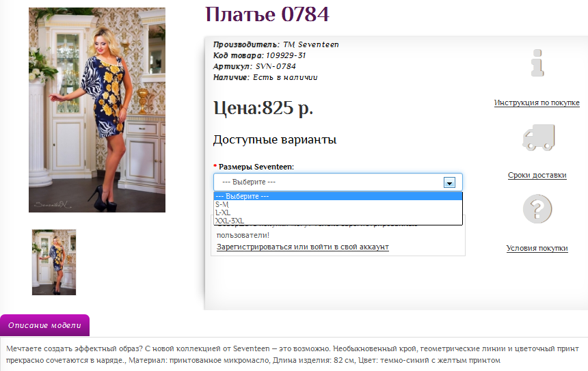Click the question mark icon
The height and width of the screenshot is (371, 588).
[x=537, y=208]
